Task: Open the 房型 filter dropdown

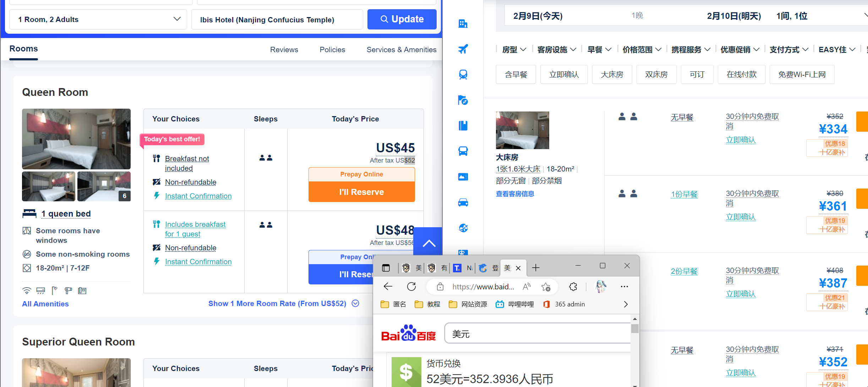Action: [x=514, y=50]
